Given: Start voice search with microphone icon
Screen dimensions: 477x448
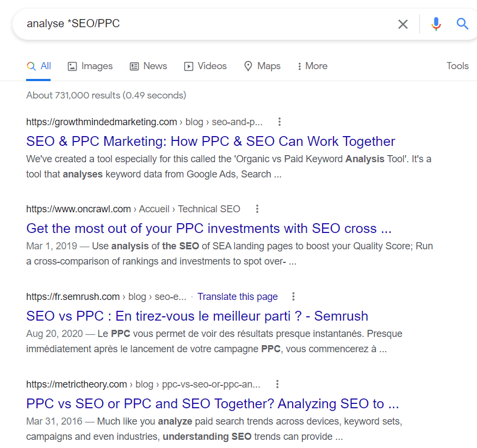Looking at the screenshot, I should (436, 24).
